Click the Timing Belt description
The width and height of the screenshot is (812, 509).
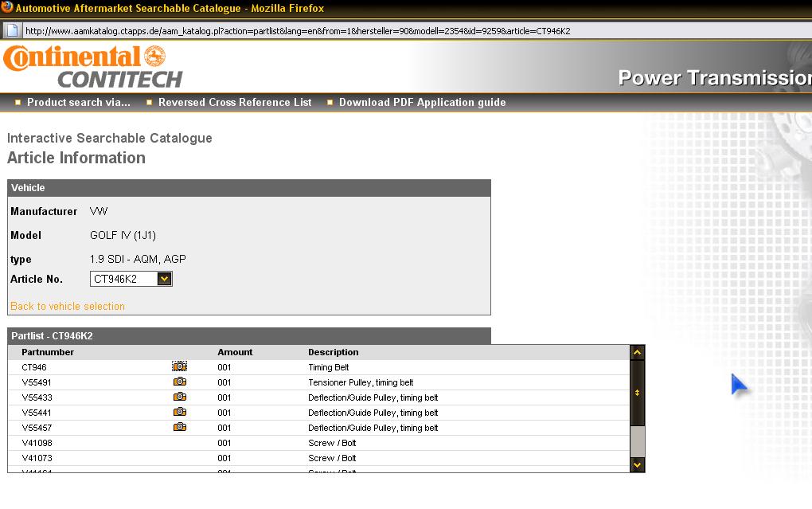click(x=328, y=367)
